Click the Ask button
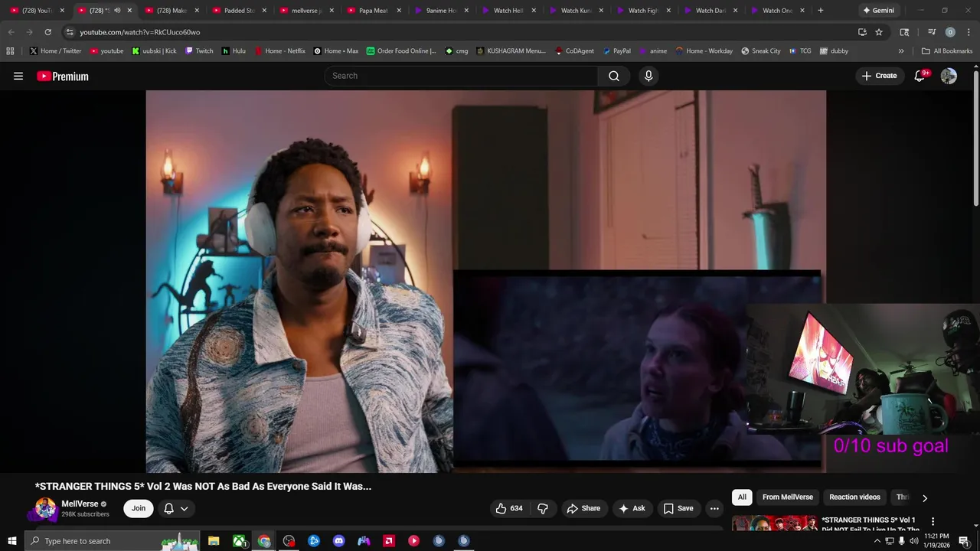980x551 pixels. coord(632,508)
